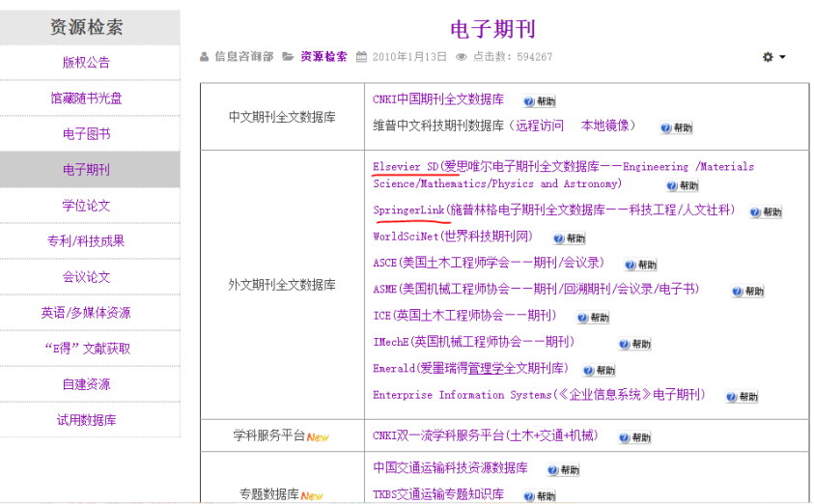
Task: Click the 学科服务平台 table cell
Action: click(282, 436)
